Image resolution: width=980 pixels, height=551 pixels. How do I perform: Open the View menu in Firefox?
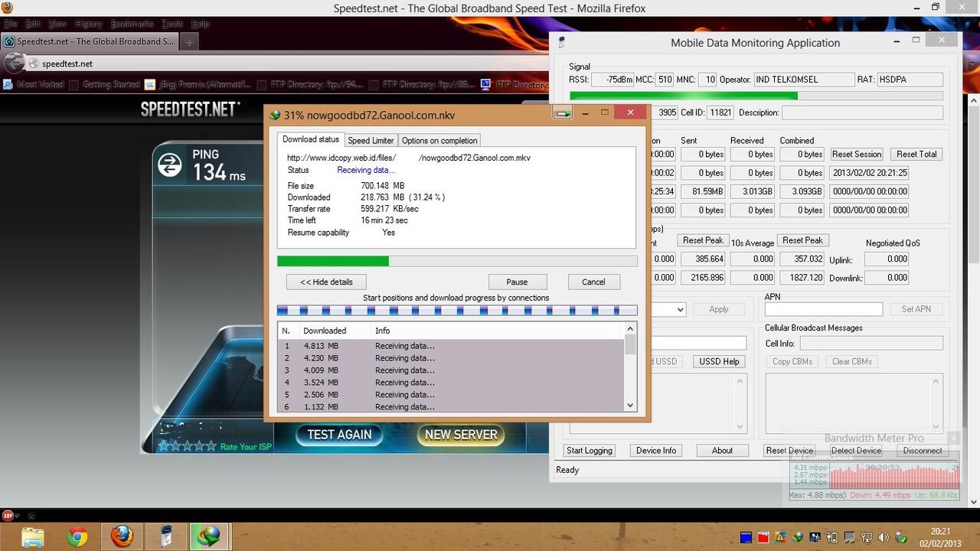58,24
